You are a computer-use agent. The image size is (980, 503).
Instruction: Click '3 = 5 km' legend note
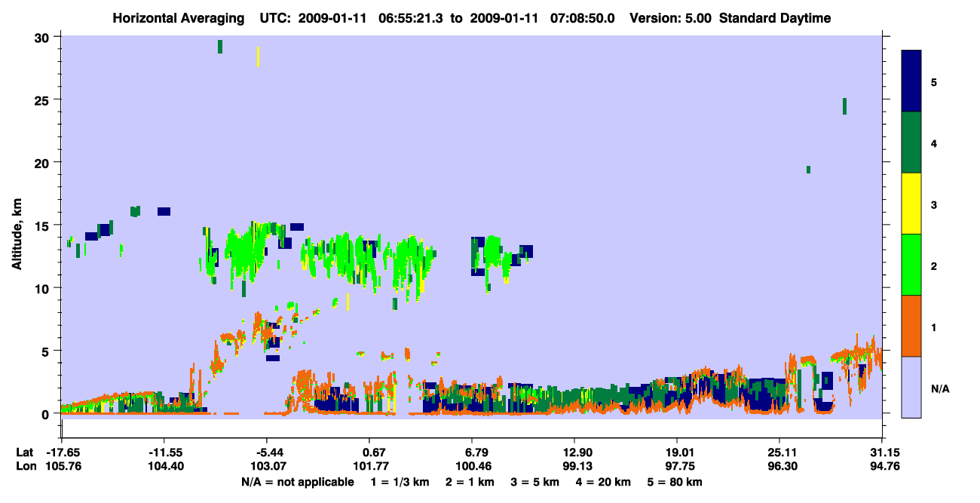click(535, 482)
